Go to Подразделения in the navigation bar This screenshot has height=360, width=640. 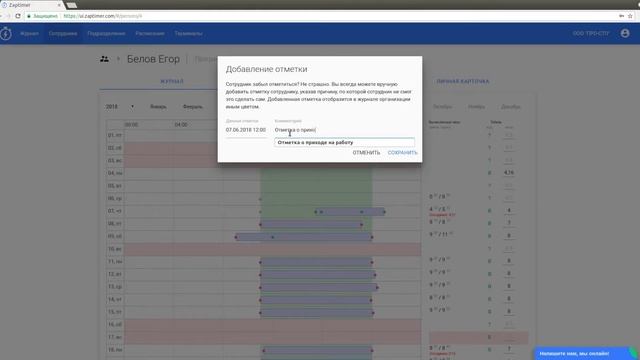click(106, 33)
